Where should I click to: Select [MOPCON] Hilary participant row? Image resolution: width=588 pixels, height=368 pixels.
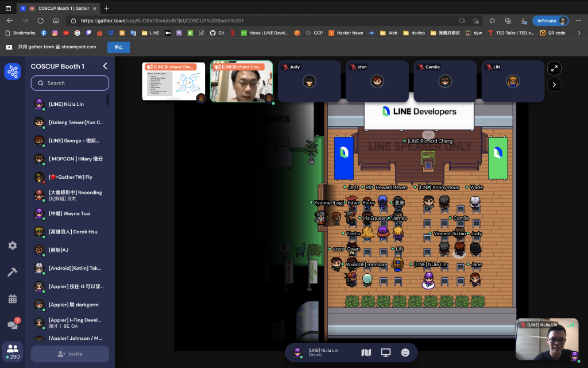[70, 159]
